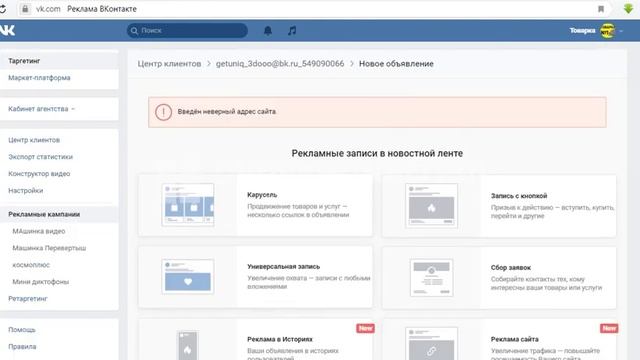Open Экспорт статистики in sidebar
Image resolution: width=640 pixels, height=360 pixels.
click(40, 157)
